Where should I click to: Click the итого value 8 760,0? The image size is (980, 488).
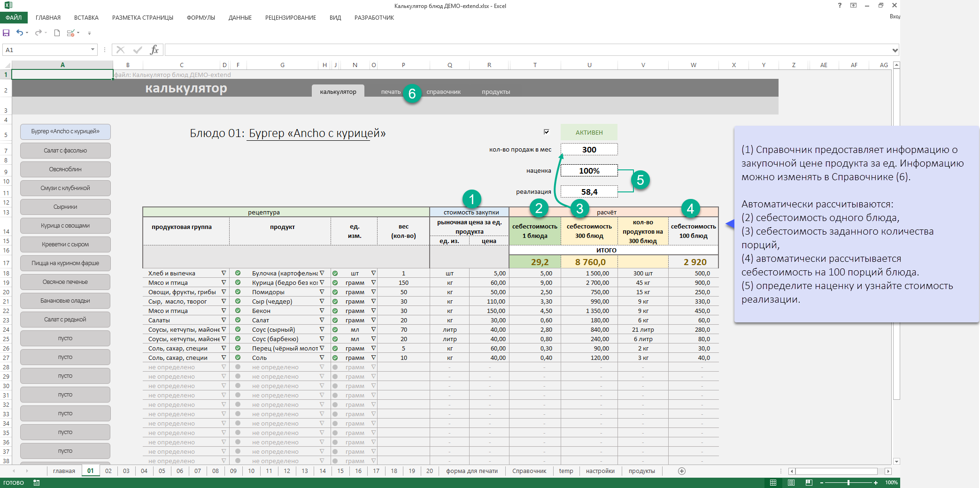(x=590, y=262)
